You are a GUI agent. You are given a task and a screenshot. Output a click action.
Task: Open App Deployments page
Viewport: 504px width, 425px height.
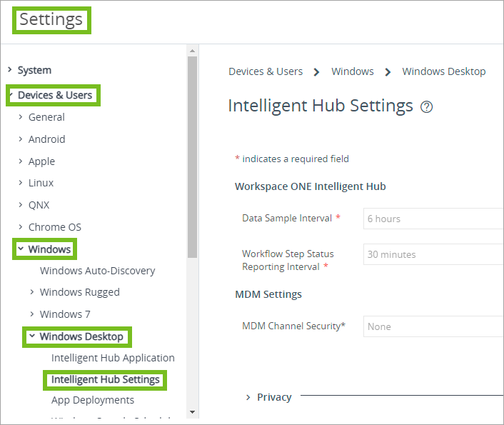click(93, 400)
